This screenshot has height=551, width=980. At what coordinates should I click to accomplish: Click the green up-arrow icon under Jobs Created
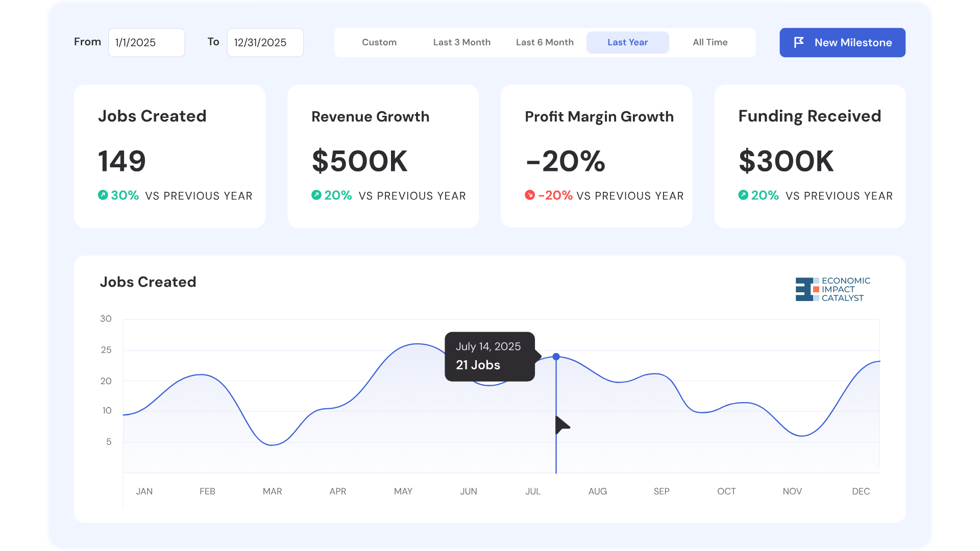tap(103, 195)
